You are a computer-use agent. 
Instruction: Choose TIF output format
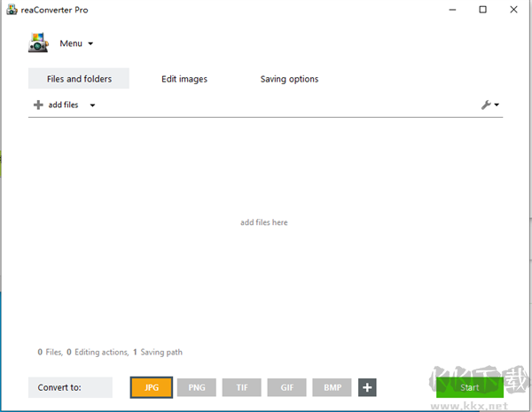[242, 387]
